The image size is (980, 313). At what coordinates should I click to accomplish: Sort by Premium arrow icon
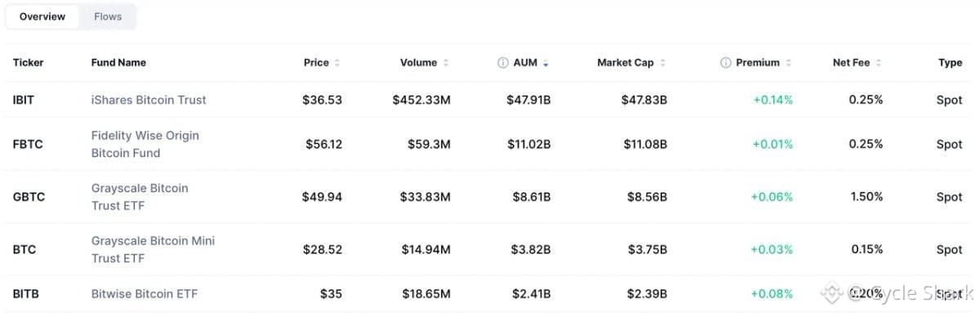tap(788, 63)
